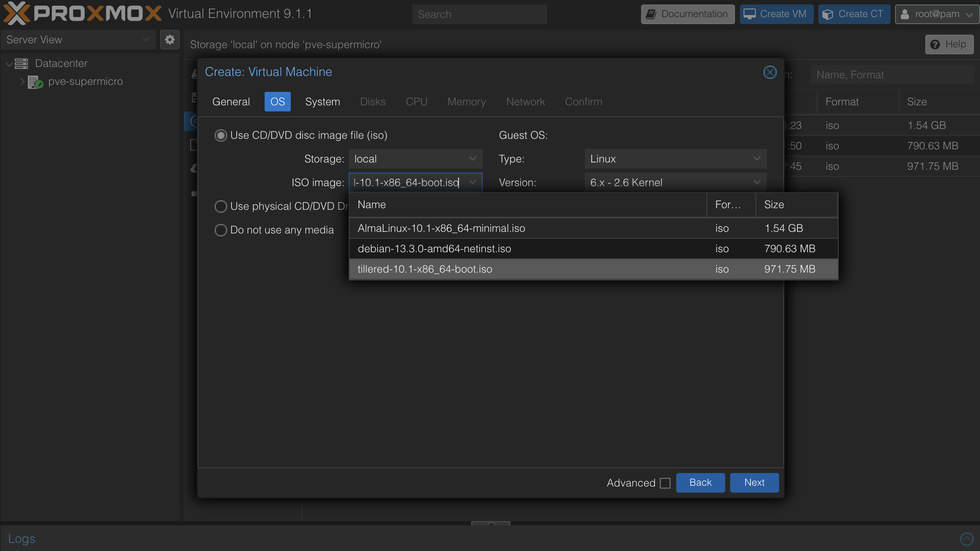
Task: Open the gear settings icon beside Server View
Action: pos(170,40)
